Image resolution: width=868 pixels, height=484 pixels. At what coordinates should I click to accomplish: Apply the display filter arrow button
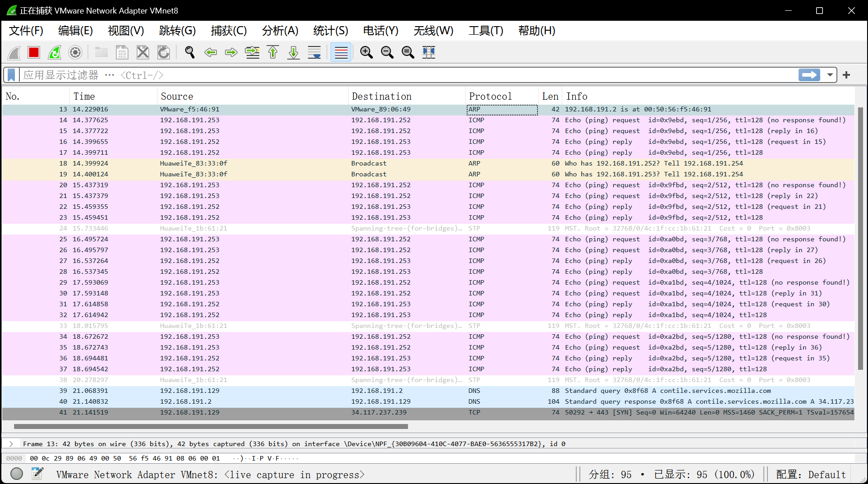[809, 75]
